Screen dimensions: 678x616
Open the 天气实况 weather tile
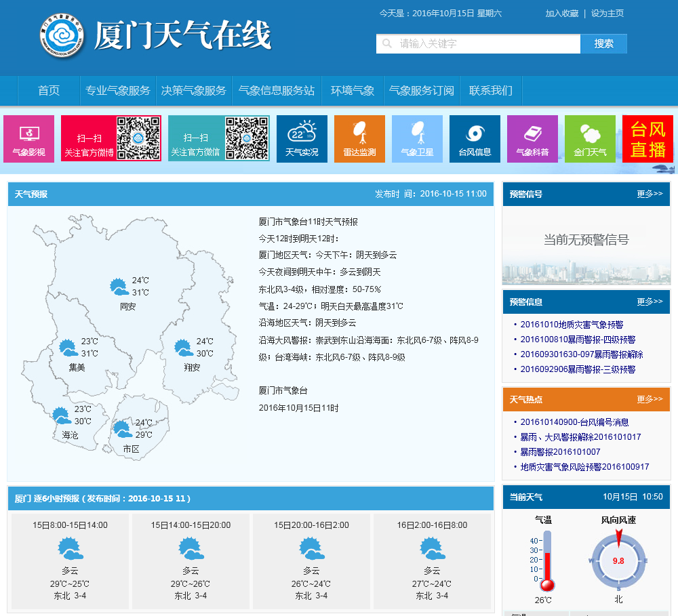coord(302,139)
